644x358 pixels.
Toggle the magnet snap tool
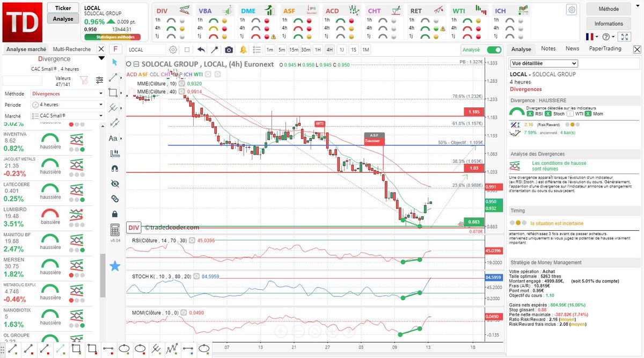point(114,168)
